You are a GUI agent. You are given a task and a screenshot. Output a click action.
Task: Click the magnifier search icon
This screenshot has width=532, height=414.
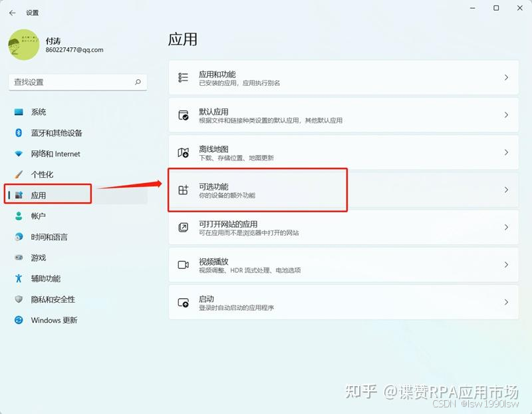tap(138, 82)
